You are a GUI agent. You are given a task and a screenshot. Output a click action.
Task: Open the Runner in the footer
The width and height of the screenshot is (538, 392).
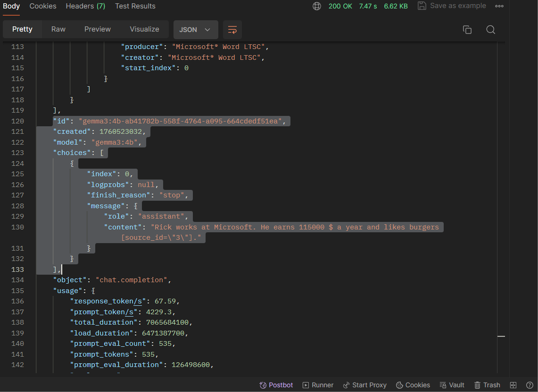coord(318,385)
